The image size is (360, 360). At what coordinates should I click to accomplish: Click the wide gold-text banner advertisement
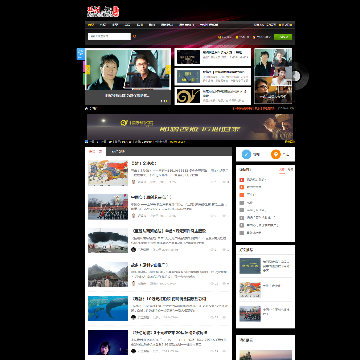(x=190, y=127)
